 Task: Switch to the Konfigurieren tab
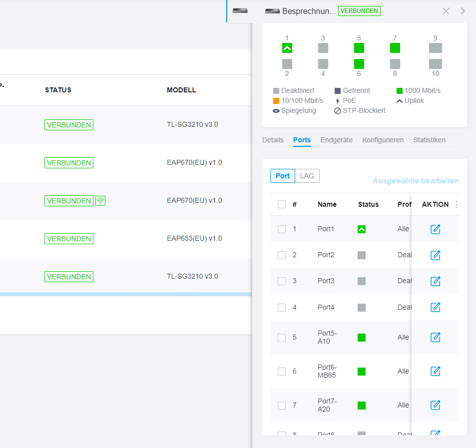point(383,140)
